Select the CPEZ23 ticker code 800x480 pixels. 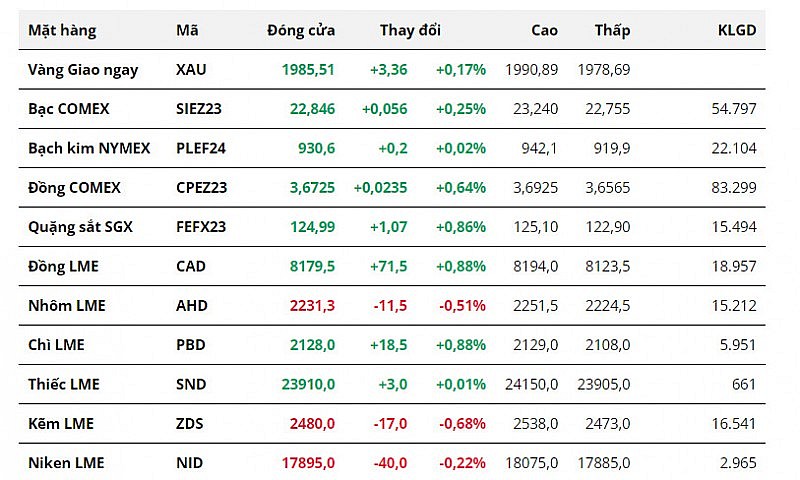(x=201, y=187)
